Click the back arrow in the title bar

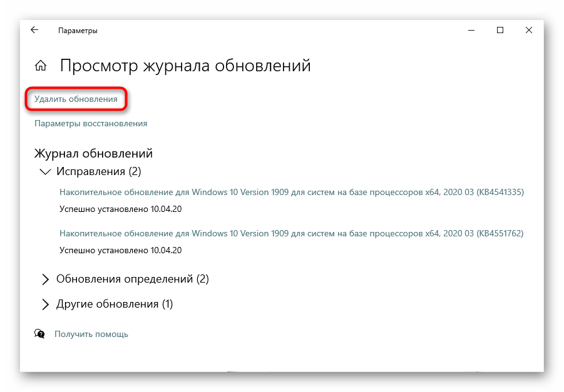pos(34,30)
